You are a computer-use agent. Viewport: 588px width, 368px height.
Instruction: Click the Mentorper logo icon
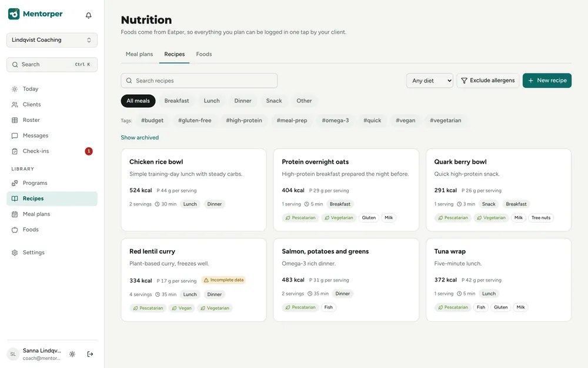14,14
